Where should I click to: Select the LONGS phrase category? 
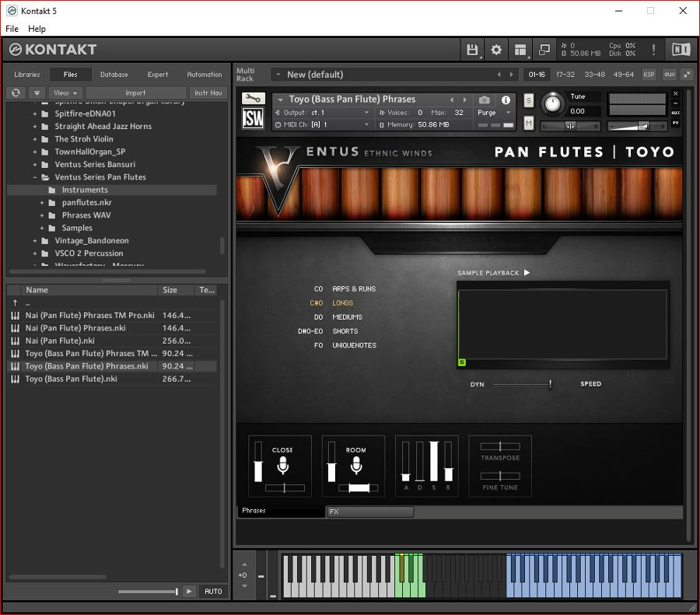[x=342, y=303]
